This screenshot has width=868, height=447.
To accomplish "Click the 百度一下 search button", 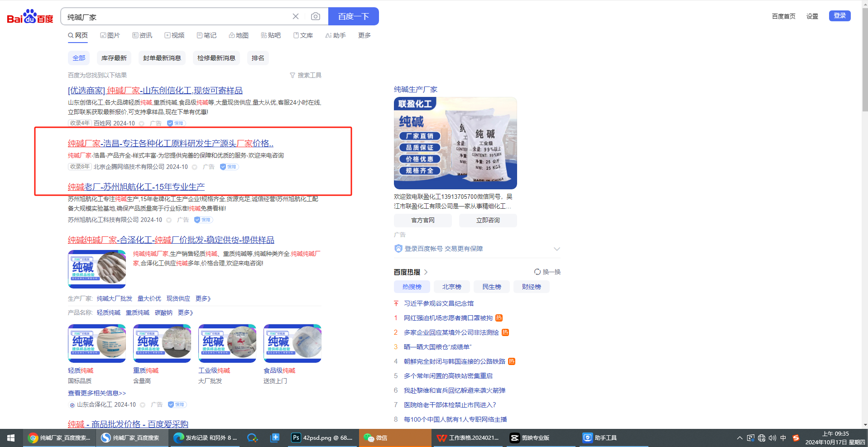I will (354, 16).
